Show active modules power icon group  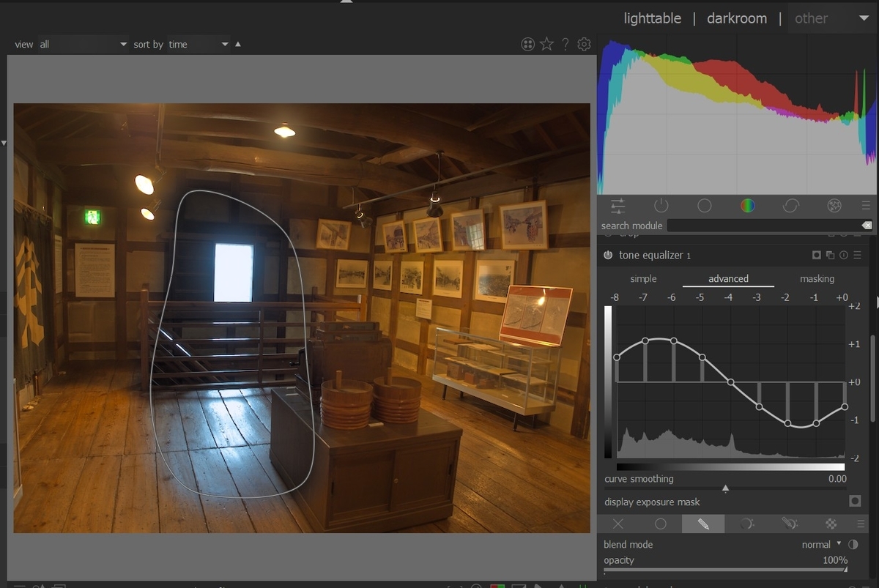[x=661, y=206]
